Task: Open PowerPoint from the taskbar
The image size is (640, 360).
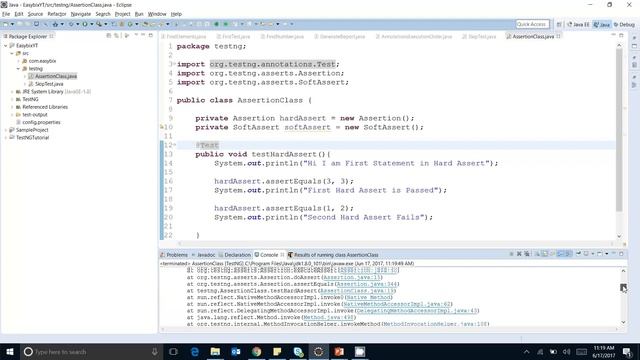Action: tap(339, 351)
